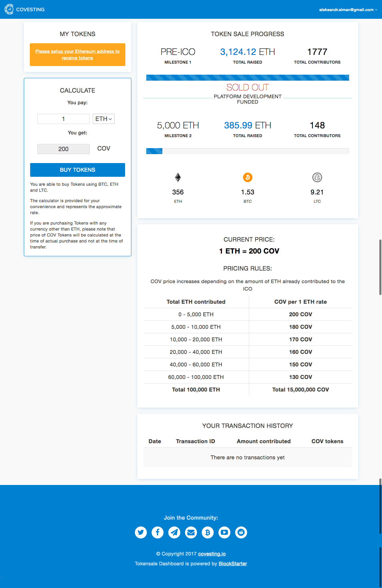Screen dimensions: 382x588
Task: Click the 0 - 5,000 ETH row
Action: pyautogui.click(x=248, y=314)
